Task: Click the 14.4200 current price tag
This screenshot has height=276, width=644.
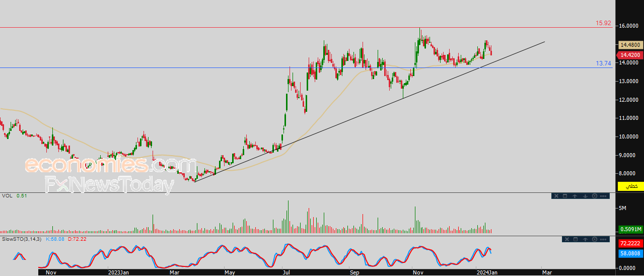Action: point(630,55)
